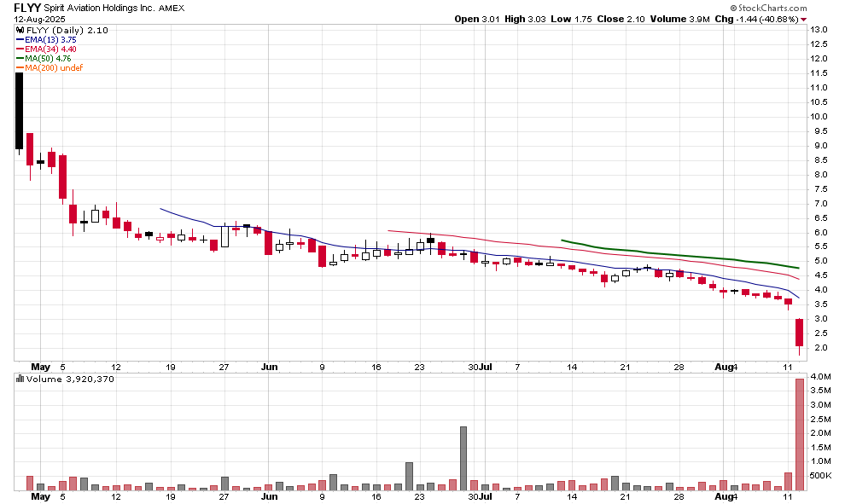Click the Low 1.75 value
The image size is (845, 504).
571,19
